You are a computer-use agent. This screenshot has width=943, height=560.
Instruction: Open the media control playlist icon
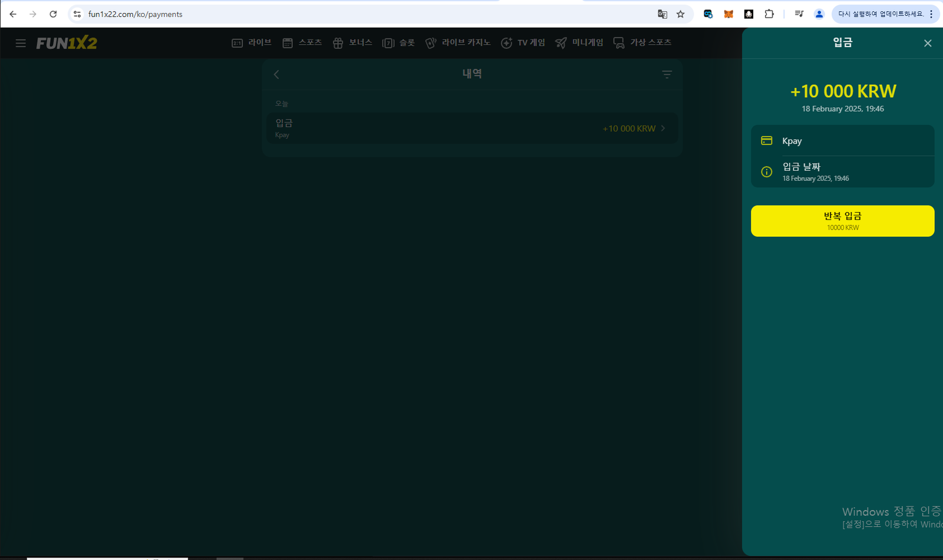point(799,14)
